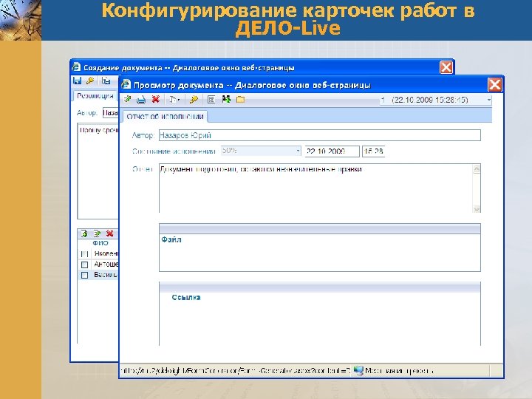Image resolution: width=532 pixels, height=399 pixels.
Task: Click the printer icon in Просмотр документа toolbar
Action: point(141,100)
